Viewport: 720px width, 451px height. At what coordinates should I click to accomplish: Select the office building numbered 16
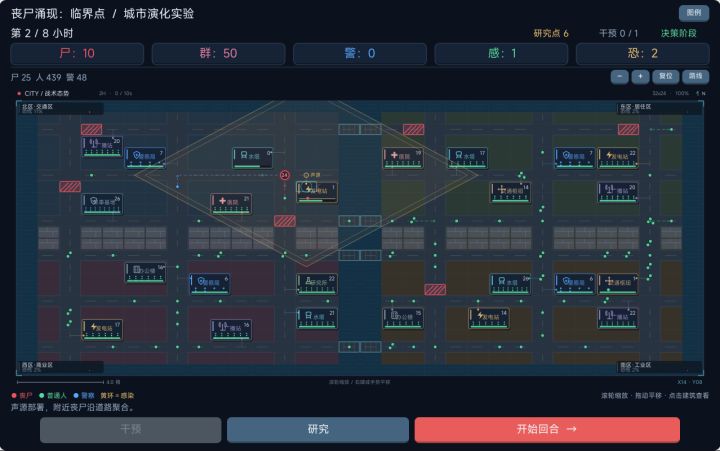[x=145, y=273]
